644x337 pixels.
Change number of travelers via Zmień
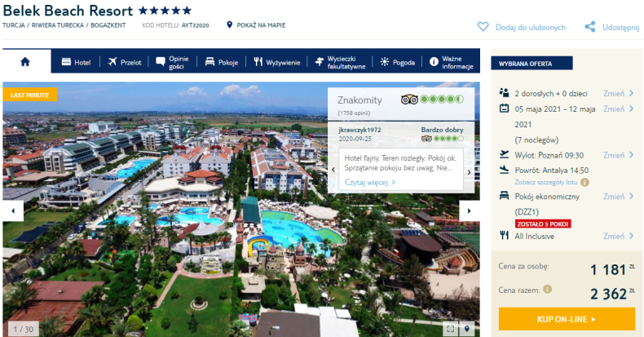(x=619, y=93)
